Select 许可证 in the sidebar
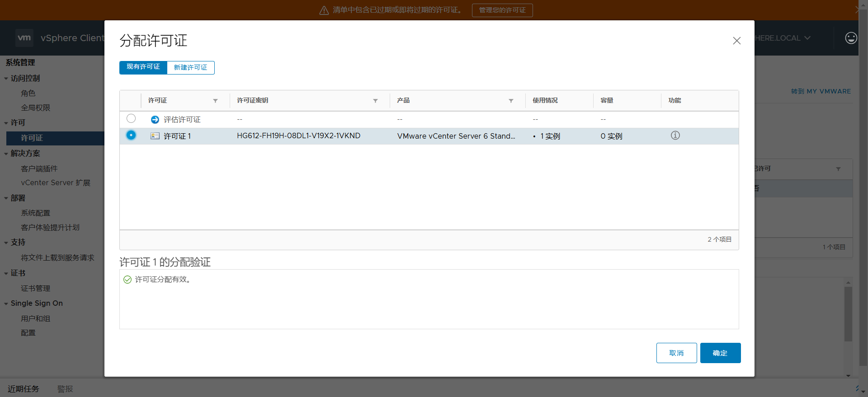868x397 pixels. (x=55, y=138)
